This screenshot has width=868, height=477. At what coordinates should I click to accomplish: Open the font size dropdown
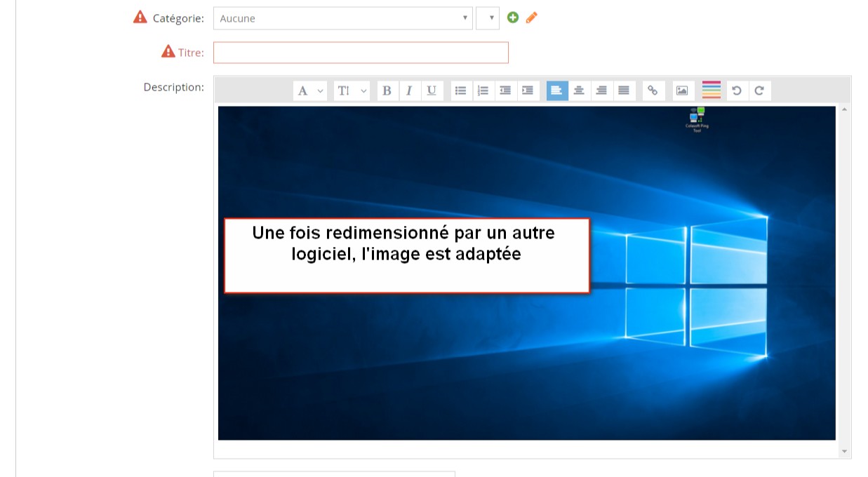tap(352, 90)
